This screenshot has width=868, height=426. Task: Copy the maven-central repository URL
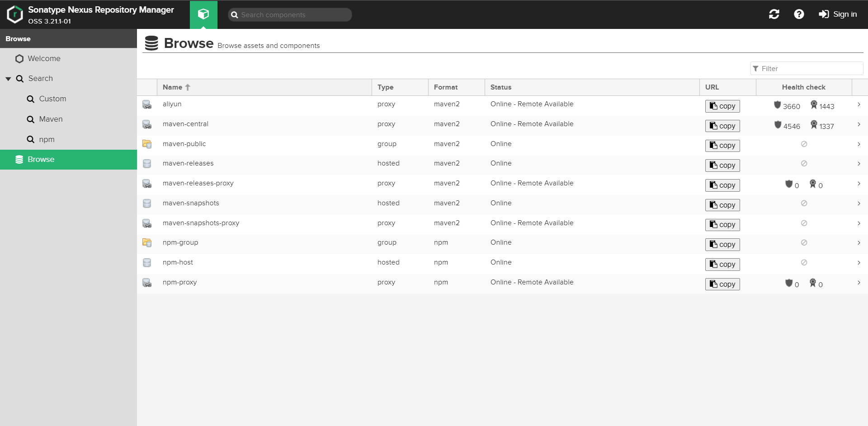pos(722,126)
